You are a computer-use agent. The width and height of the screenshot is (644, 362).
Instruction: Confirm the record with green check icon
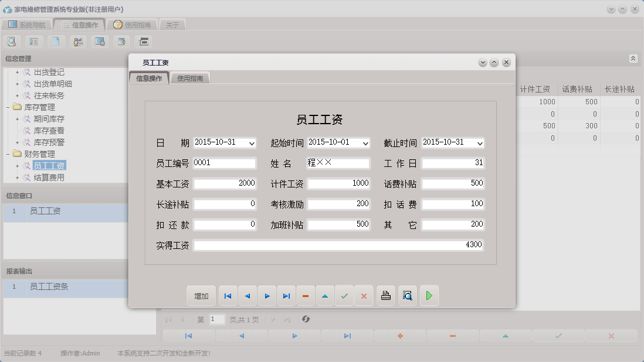(x=344, y=296)
